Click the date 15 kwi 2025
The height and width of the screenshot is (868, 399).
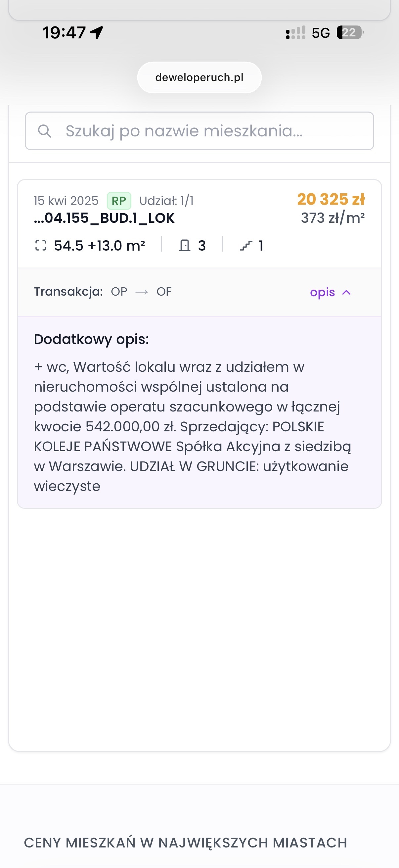click(x=66, y=201)
